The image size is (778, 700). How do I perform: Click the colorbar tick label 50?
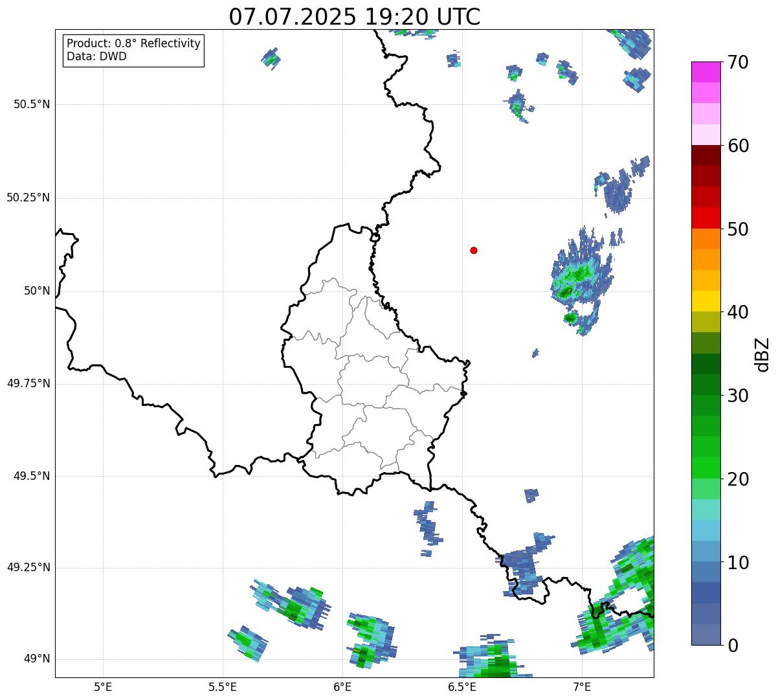(x=738, y=229)
